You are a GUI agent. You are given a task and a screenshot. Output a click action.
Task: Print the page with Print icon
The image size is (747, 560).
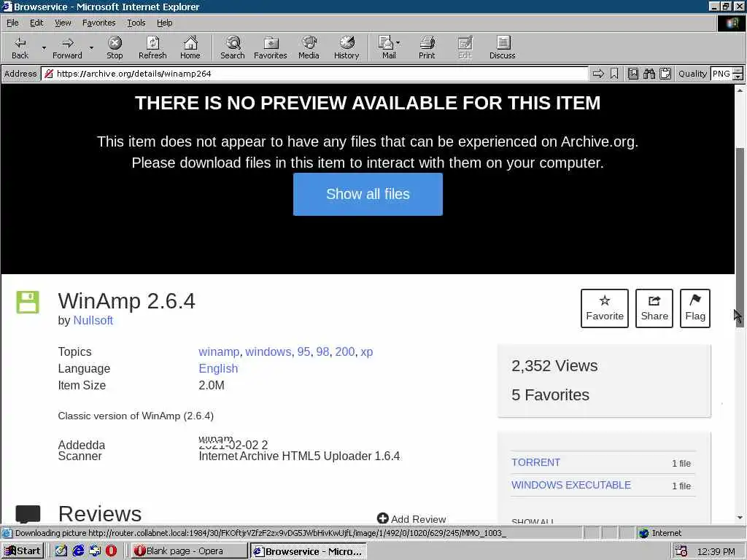[x=427, y=47]
